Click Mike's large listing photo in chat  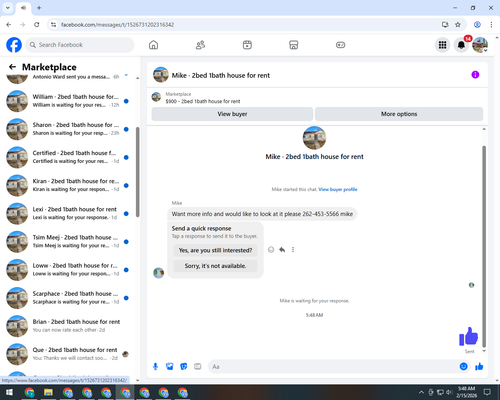click(314, 138)
